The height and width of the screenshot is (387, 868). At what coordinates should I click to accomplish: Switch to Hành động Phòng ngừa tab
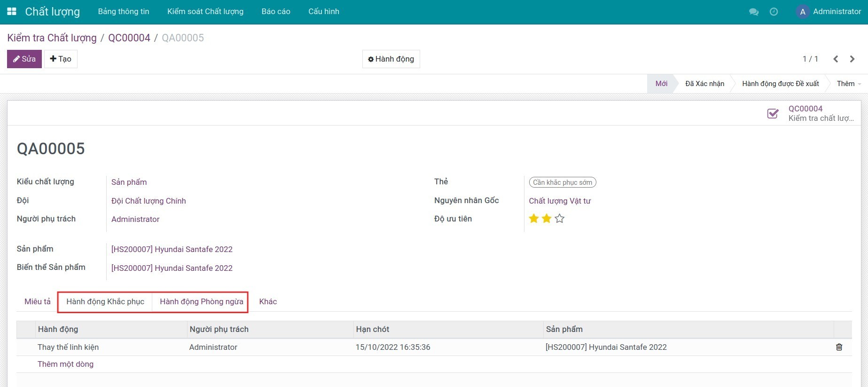pos(201,301)
